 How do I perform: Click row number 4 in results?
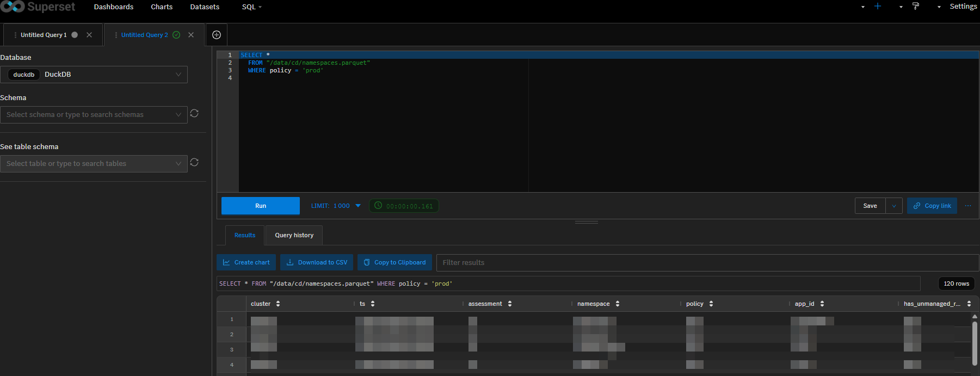pyautogui.click(x=232, y=365)
